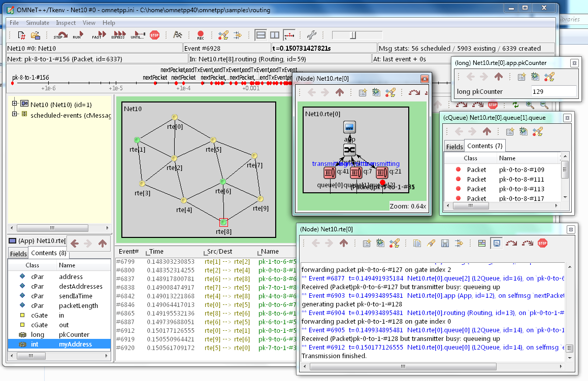Toggle the vertical split layout button
Image resolution: width=588 pixels, height=381 pixels.
(275, 35)
